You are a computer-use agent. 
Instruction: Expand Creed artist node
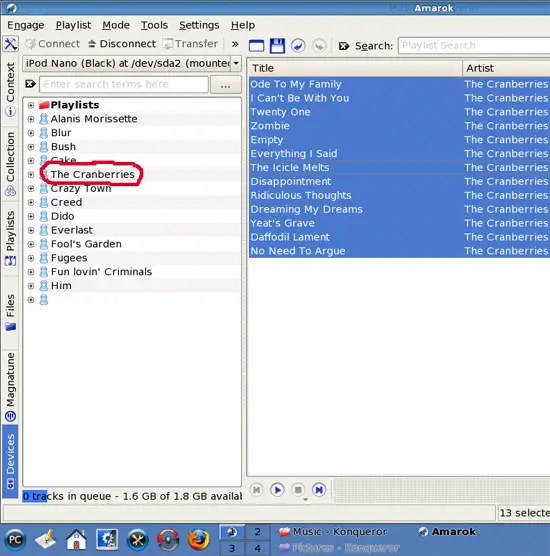click(31, 202)
